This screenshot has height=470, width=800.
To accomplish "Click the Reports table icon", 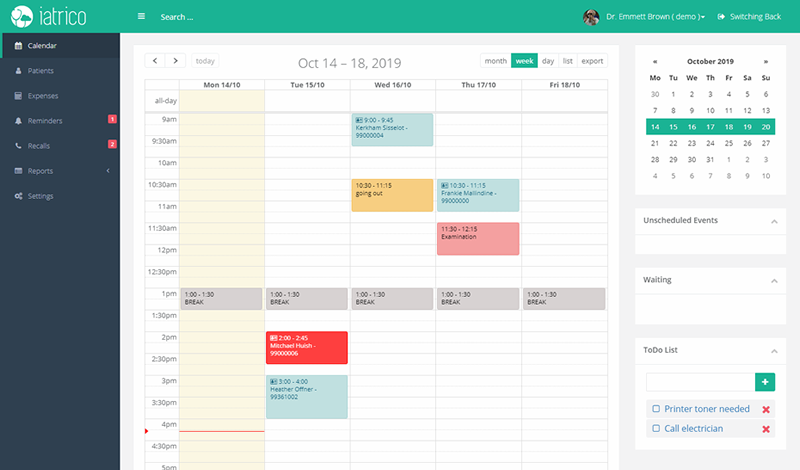I will pyautogui.click(x=18, y=170).
